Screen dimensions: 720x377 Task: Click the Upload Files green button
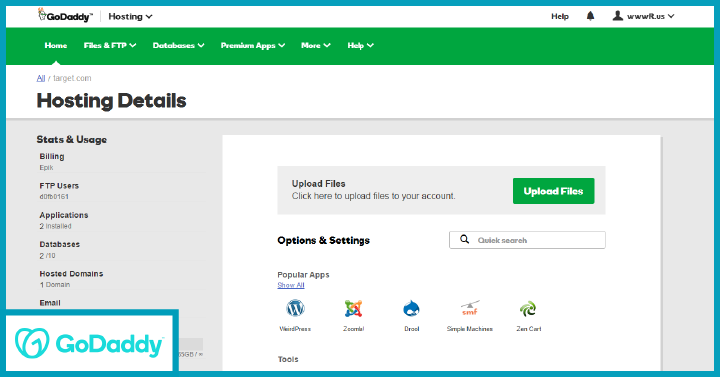point(553,191)
